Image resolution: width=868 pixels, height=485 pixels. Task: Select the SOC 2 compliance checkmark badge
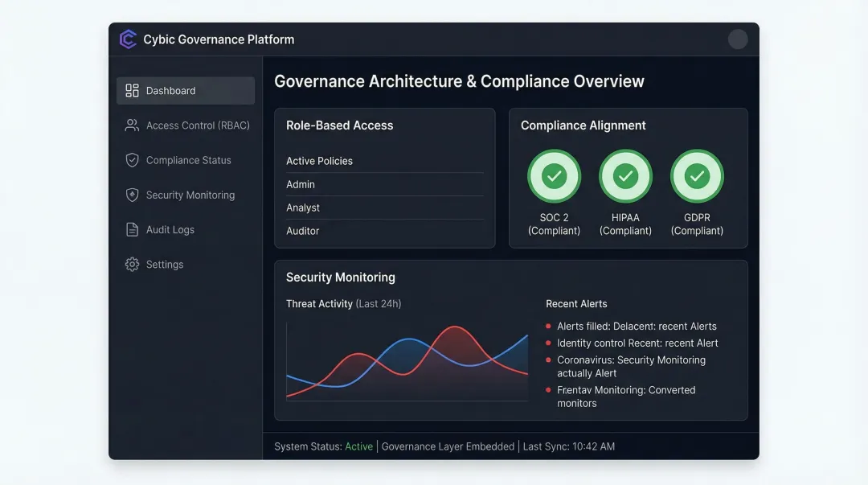pos(554,175)
